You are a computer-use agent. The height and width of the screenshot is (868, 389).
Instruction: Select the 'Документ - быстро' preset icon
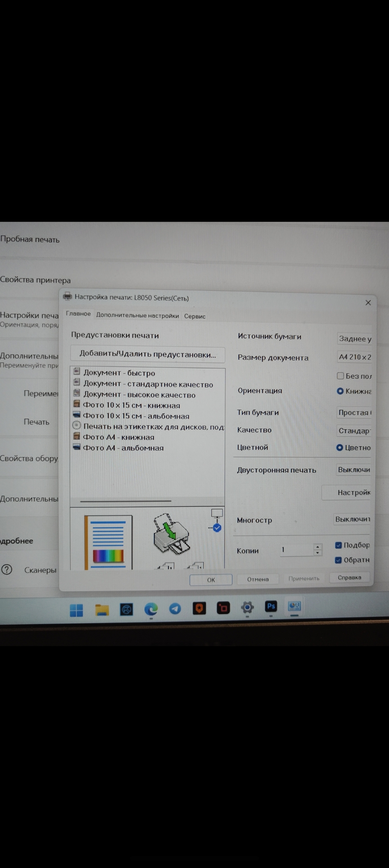(x=76, y=371)
